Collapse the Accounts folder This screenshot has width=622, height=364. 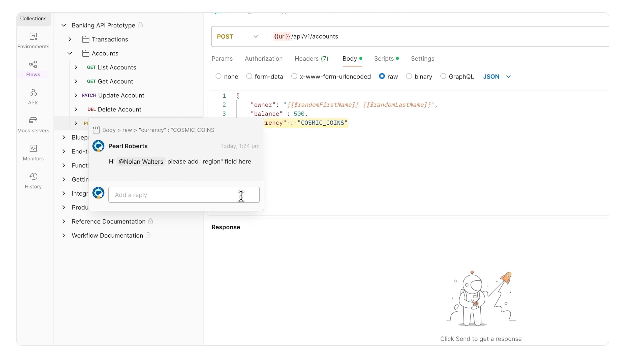pos(70,53)
